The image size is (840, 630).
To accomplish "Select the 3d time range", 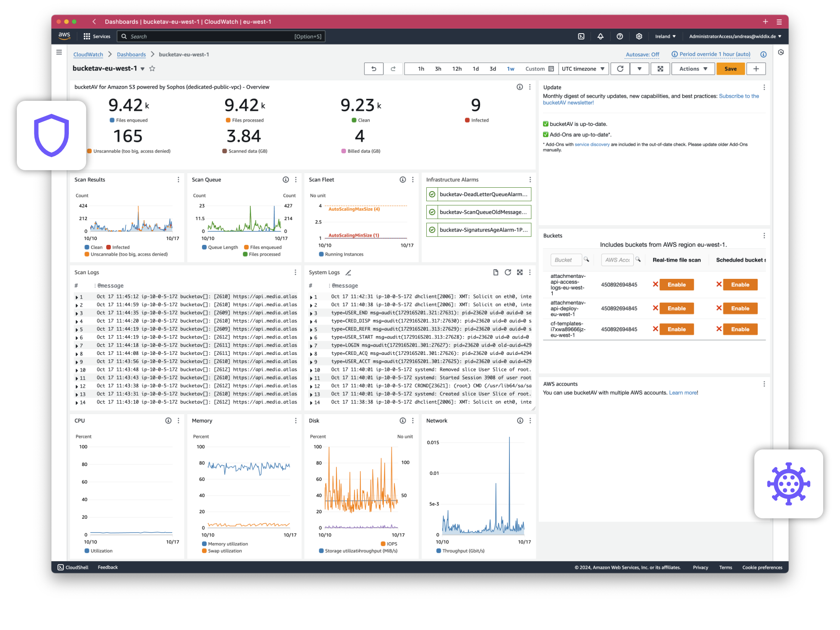I will (493, 69).
